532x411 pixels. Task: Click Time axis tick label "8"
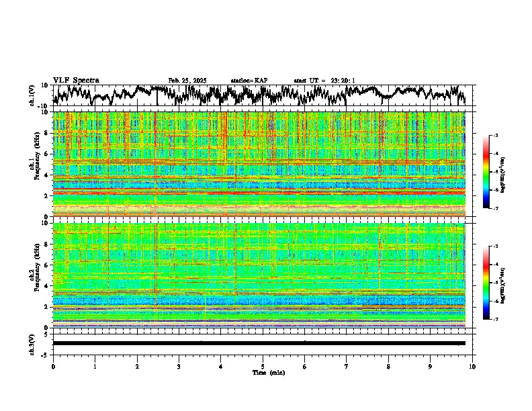(388, 367)
